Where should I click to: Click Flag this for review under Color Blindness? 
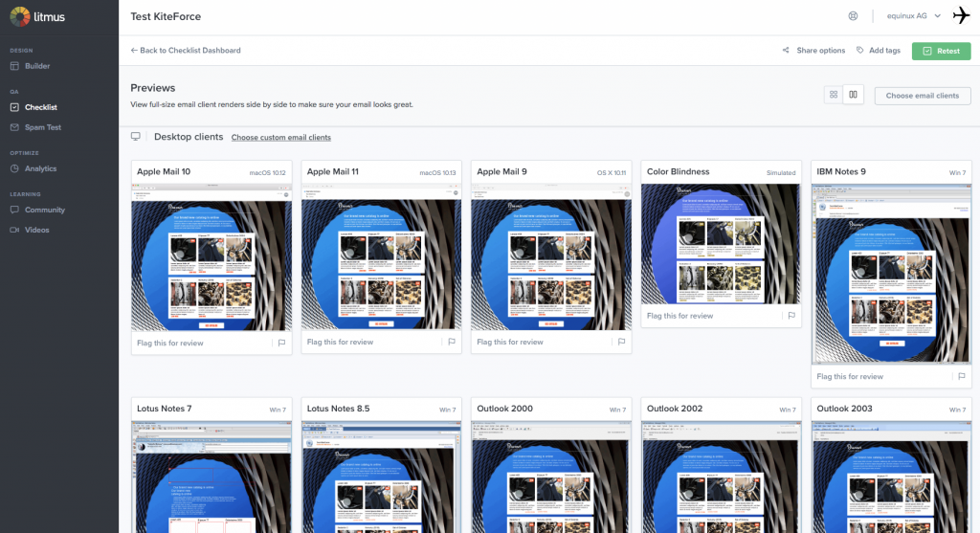pyautogui.click(x=680, y=316)
